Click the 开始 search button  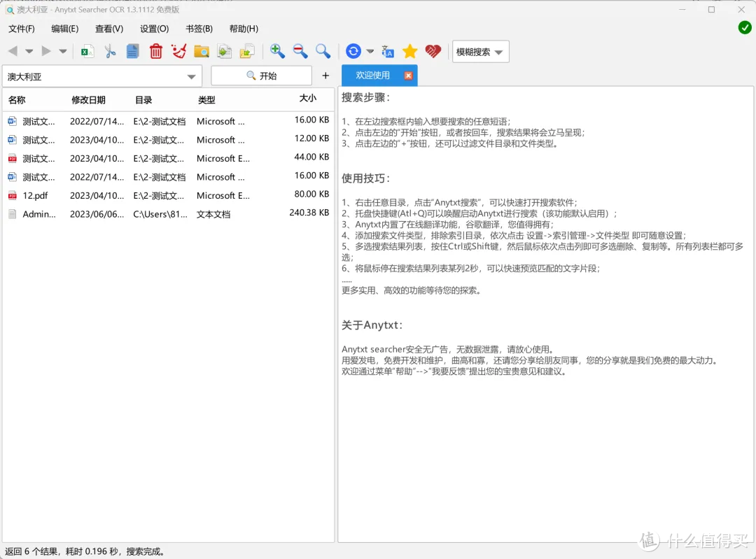click(261, 76)
